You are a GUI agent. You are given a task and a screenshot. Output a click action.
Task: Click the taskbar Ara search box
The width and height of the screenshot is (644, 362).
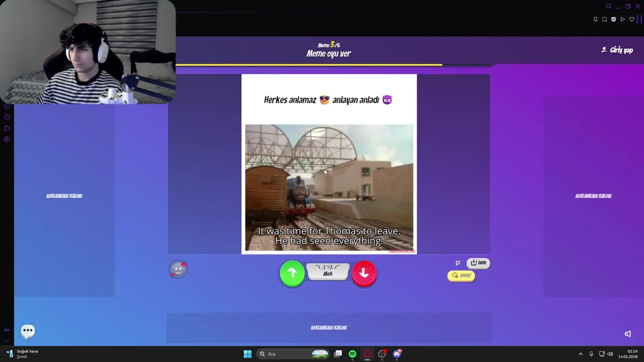click(293, 354)
